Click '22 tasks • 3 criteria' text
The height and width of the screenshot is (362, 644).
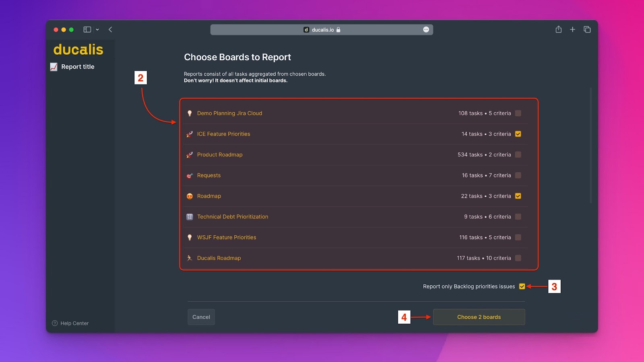[486, 196]
